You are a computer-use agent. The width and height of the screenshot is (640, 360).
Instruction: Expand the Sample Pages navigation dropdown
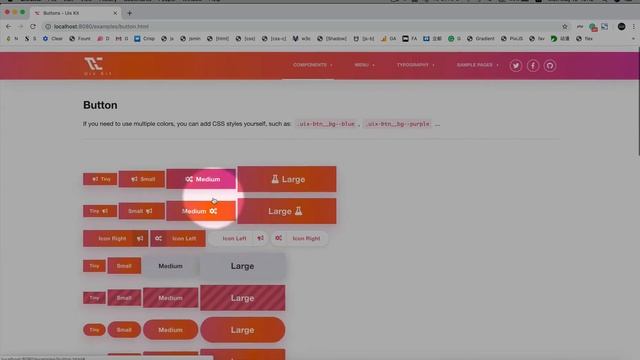[477, 65]
